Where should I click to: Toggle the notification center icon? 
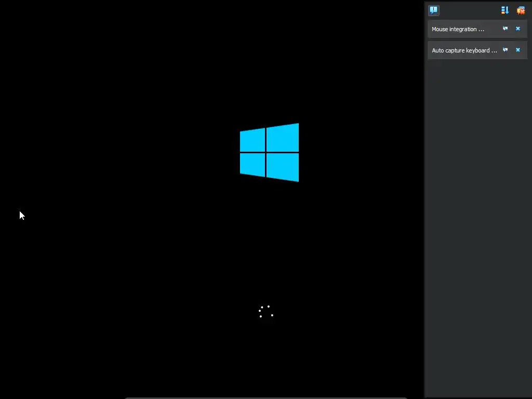click(x=434, y=10)
